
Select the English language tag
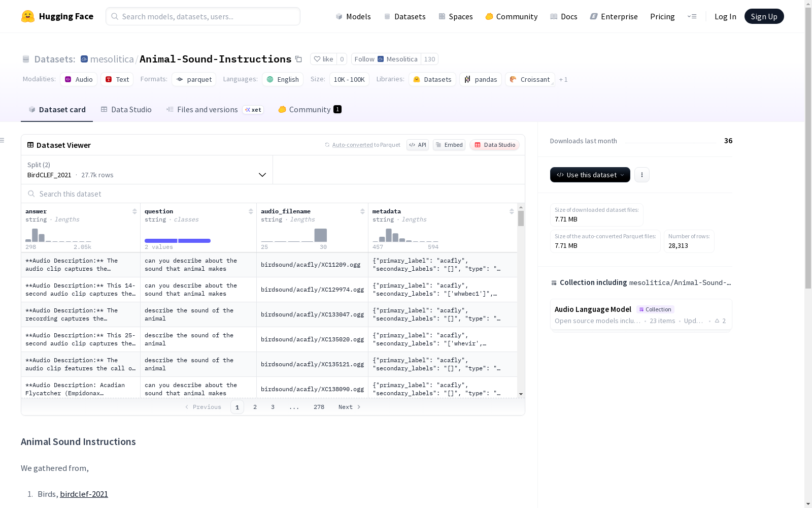(x=283, y=79)
